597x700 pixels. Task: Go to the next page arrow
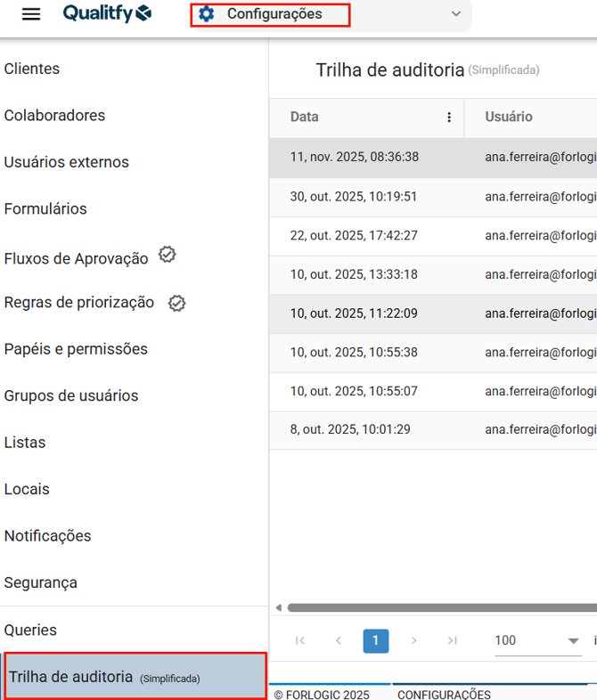click(413, 640)
